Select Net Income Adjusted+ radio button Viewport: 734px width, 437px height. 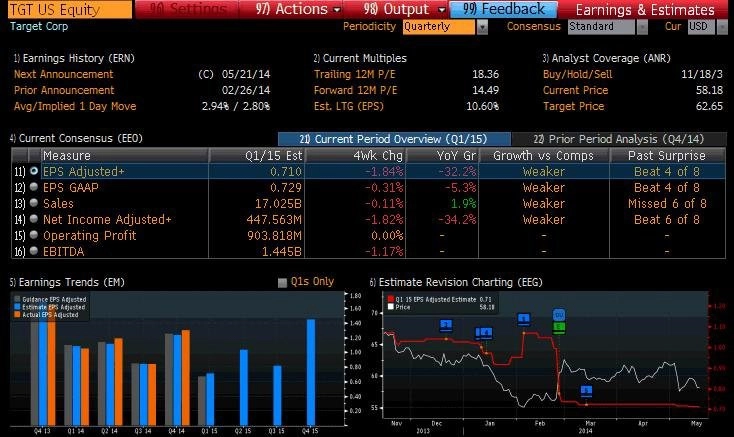(34, 219)
